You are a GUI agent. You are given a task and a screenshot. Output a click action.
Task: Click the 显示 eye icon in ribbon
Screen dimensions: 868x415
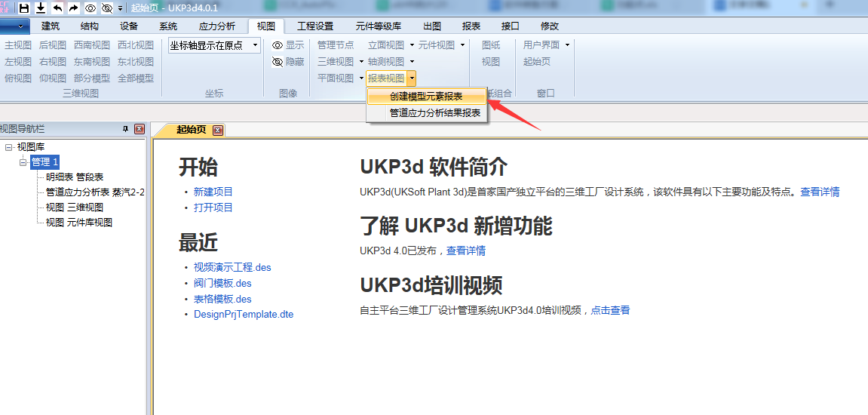tap(278, 45)
